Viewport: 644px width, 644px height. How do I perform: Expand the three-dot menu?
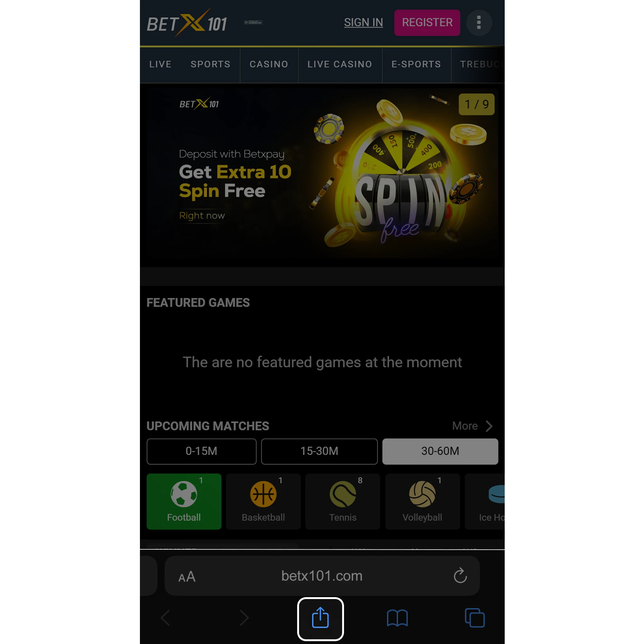(x=479, y=22)
